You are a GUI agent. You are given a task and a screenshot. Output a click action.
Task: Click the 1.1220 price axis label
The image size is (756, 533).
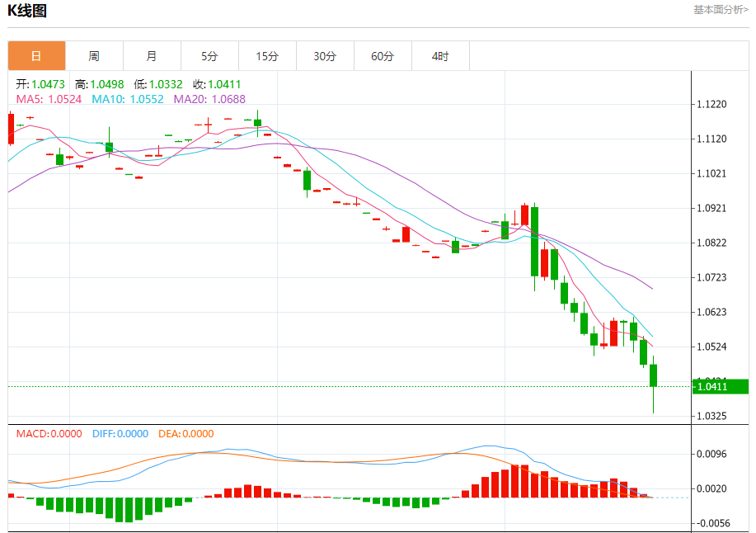[x=711, y=104]
